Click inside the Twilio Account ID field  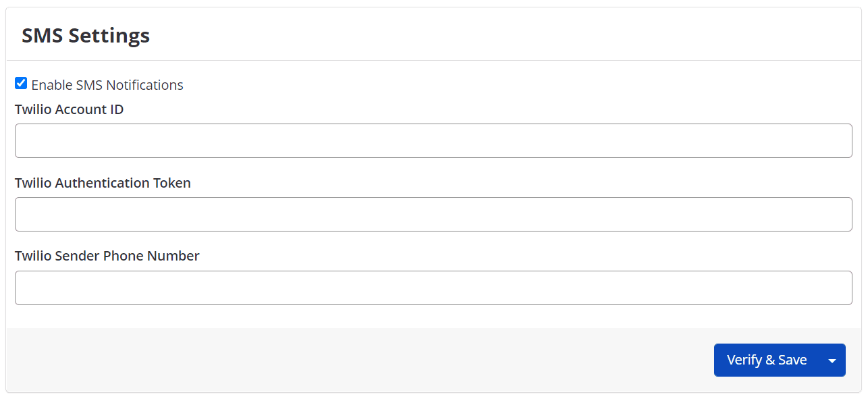coord(432,140)
